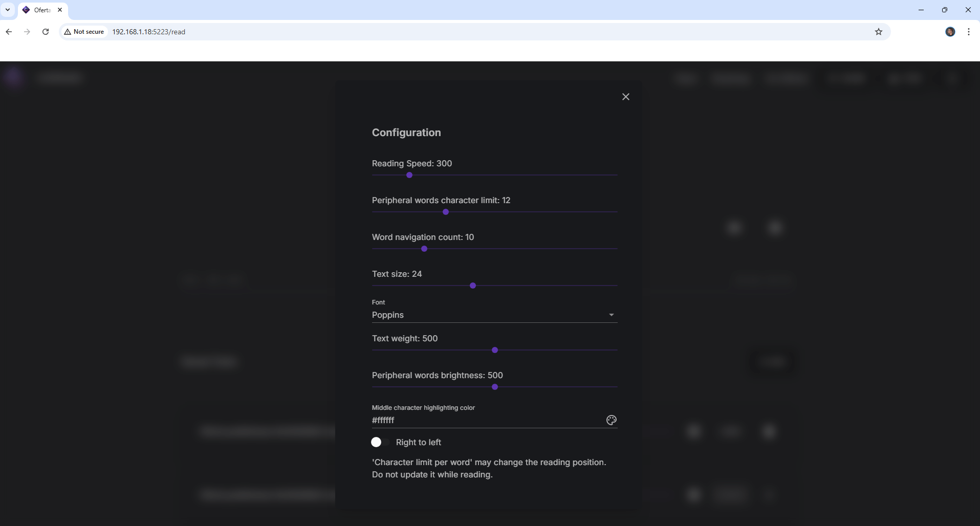Open the Chrome three-dot menu

(969, 32)
